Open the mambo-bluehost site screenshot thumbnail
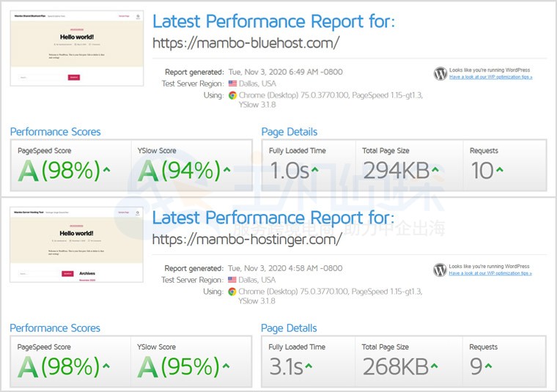Image resolution: width=557 pixels, height=392 pixels. pyautogui.click(x=77, y=48)
